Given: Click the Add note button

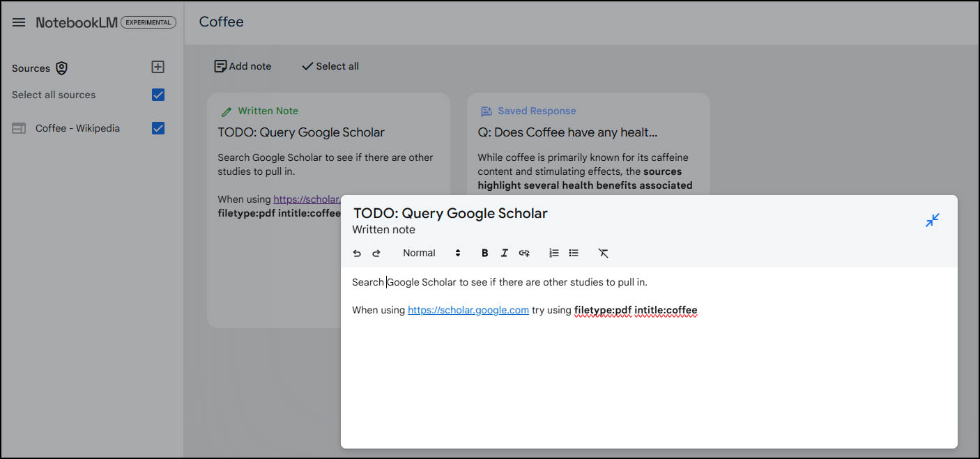Looking at the screenshot, I should 242,65.
